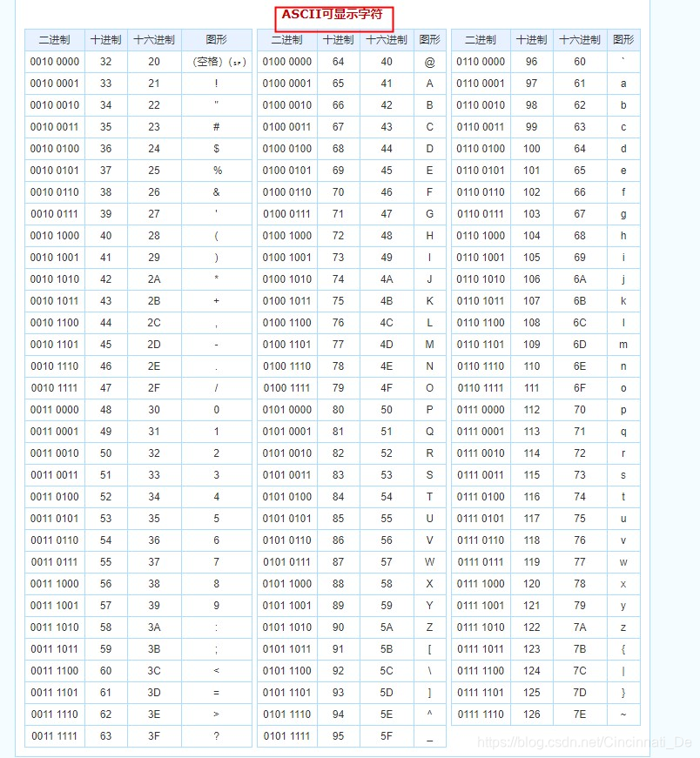The image size is (700, 758).
Task: Select binary cell '0100 1111'
Action: [287, 388]
